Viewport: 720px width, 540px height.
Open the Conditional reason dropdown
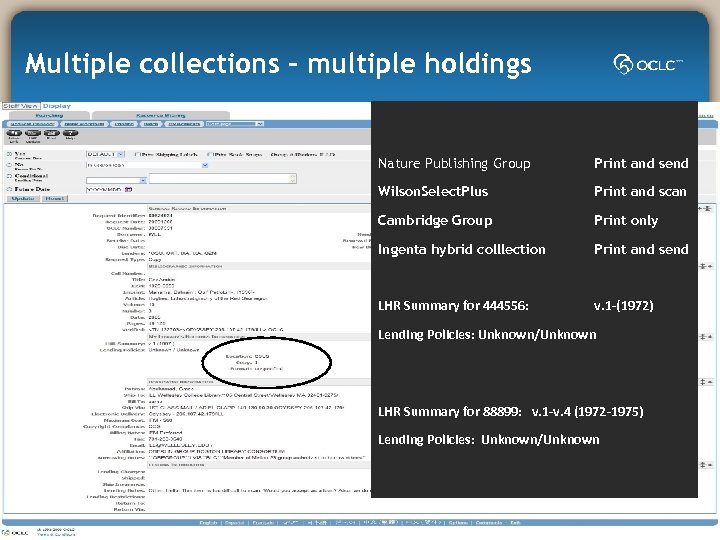(116, 180)
